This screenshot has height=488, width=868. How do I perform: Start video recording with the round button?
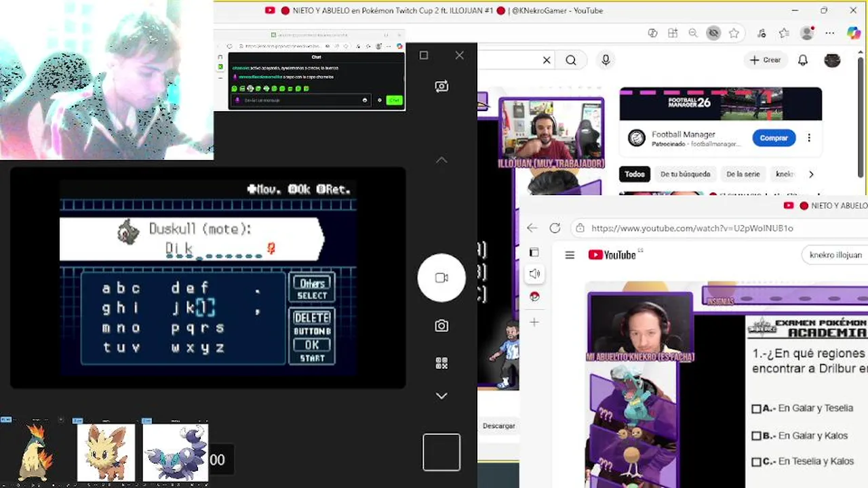tap(441, 278)
